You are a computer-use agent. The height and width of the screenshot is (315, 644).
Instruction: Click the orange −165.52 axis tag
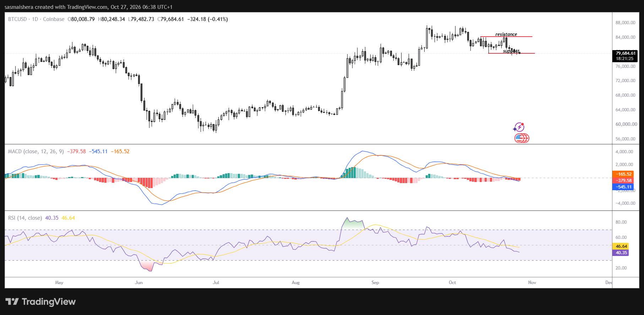click(623, 174)
